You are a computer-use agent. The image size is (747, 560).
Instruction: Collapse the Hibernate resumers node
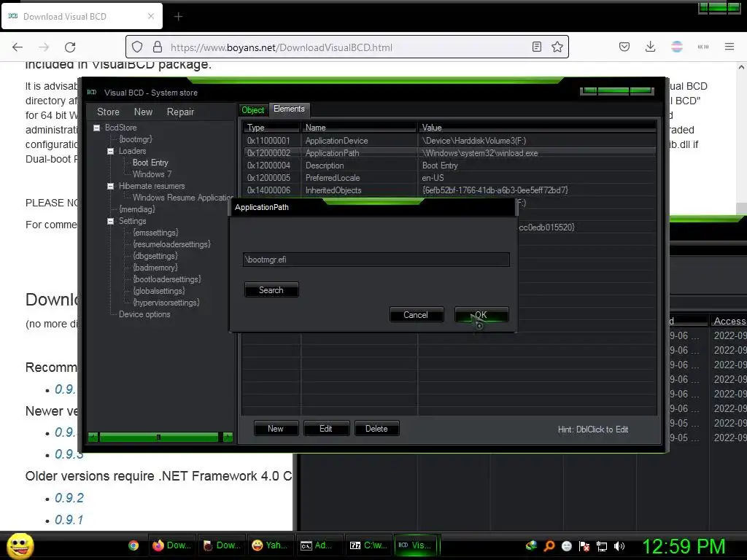click(111, 186)
